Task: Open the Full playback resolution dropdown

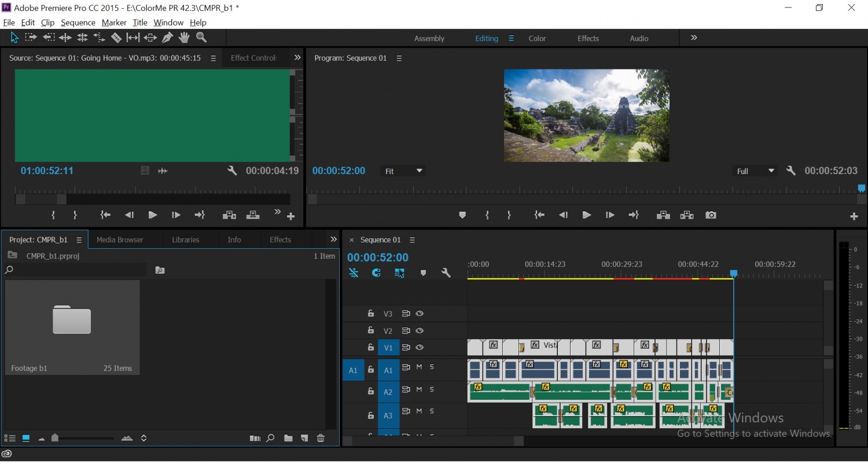Action: [x=755, y=171]
